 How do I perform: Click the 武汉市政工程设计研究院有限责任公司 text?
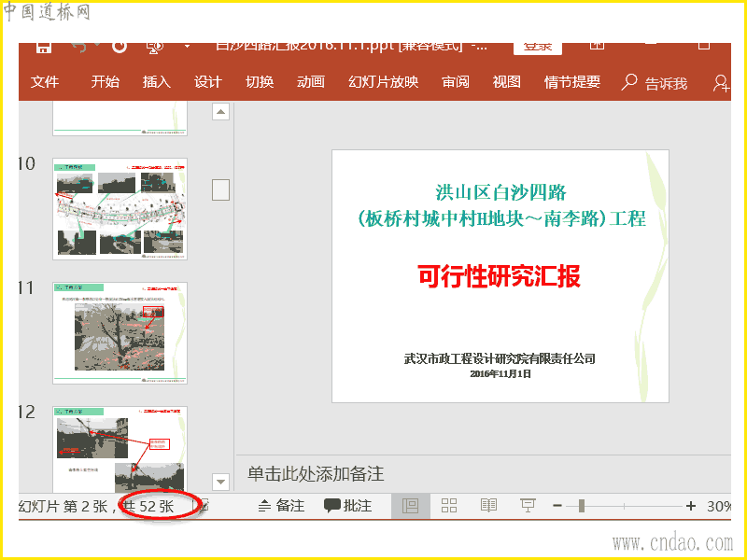tap(500, 358)
